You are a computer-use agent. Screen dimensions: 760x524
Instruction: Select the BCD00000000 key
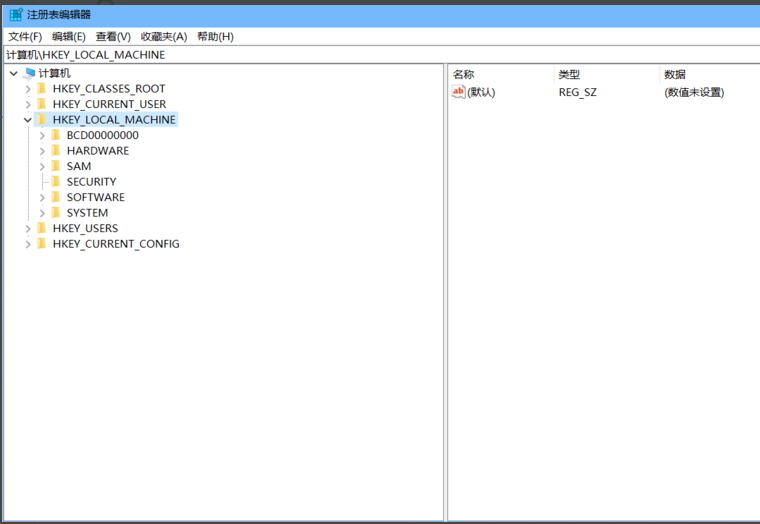[102, 135]
